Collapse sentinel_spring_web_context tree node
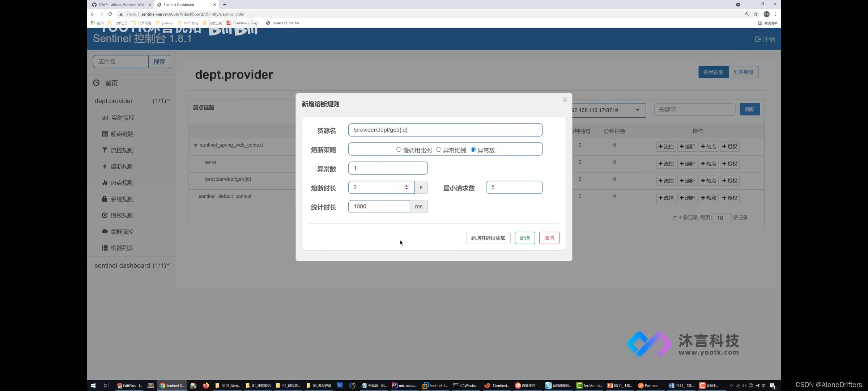Screen dimensions: 868x391 [x=196, y=145]
